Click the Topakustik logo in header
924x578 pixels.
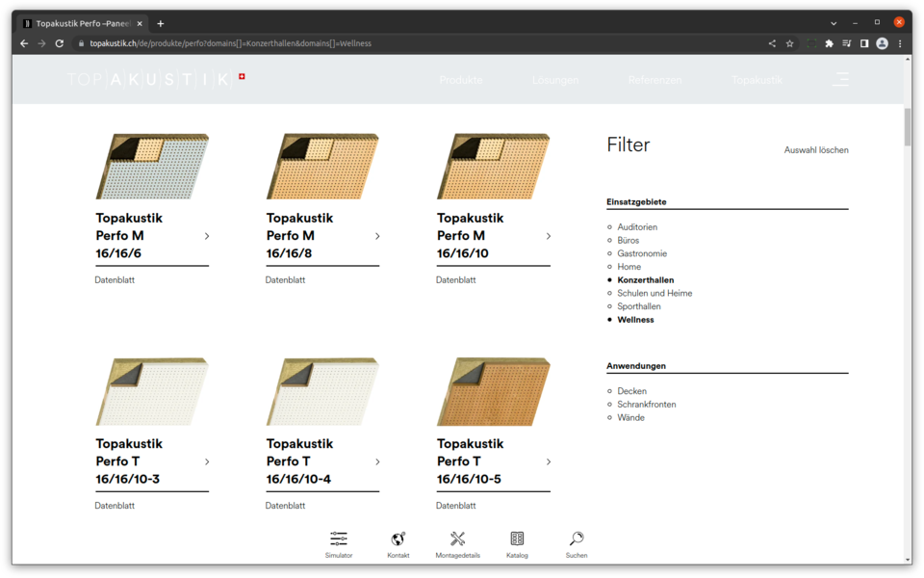pos(156,79)
